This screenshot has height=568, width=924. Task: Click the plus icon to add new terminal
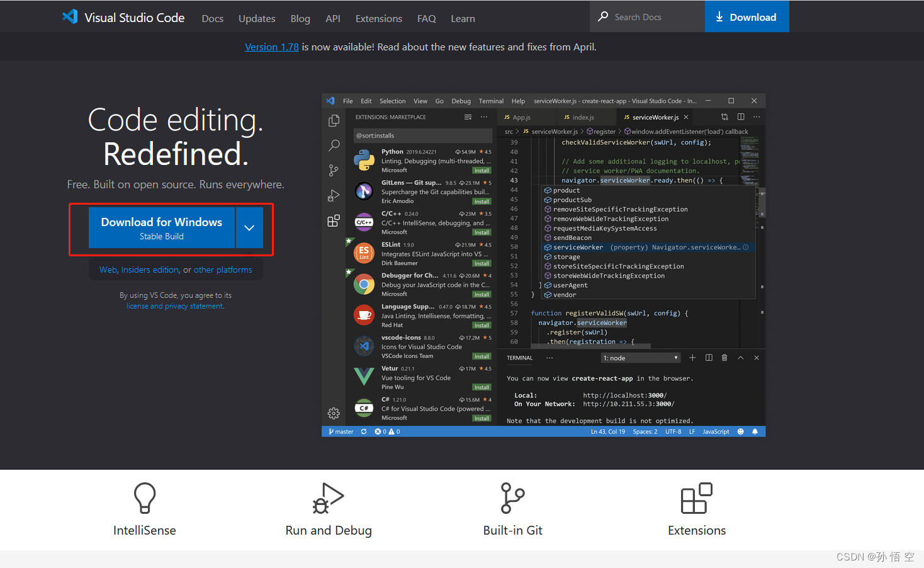click(x=692, y=358)
